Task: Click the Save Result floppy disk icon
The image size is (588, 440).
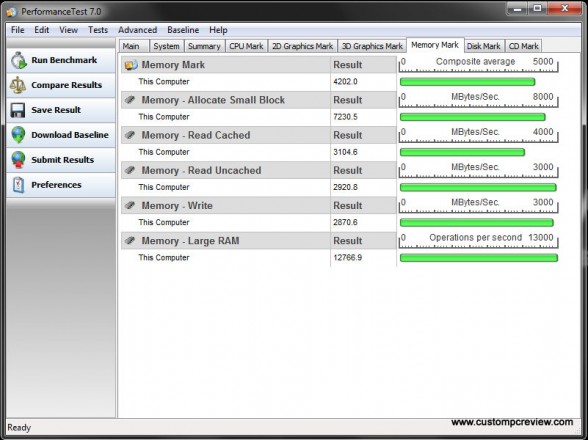Action: (x=18, y=110)
